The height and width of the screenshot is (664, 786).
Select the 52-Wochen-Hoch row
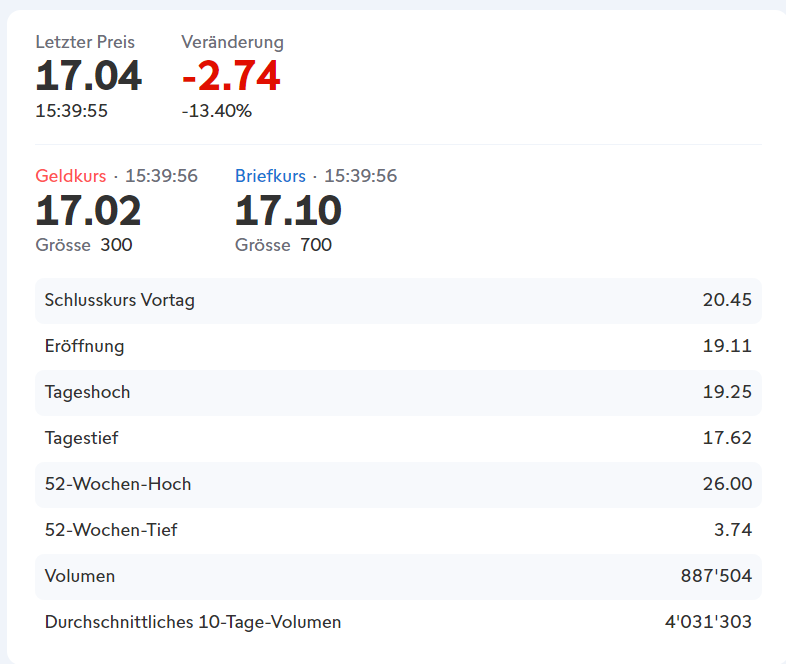click(x=398, y=484)
